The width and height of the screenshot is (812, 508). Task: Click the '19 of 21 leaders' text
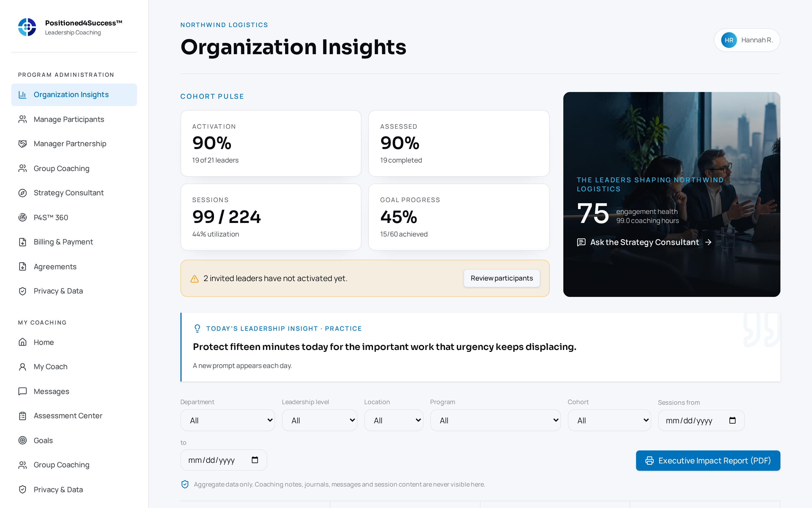(x=215, y=160)
